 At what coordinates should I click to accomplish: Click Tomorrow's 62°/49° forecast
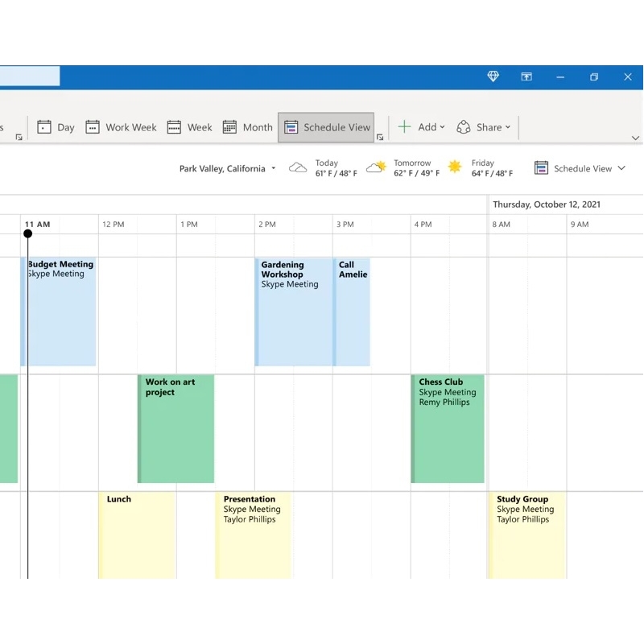[x=413, y=167]
